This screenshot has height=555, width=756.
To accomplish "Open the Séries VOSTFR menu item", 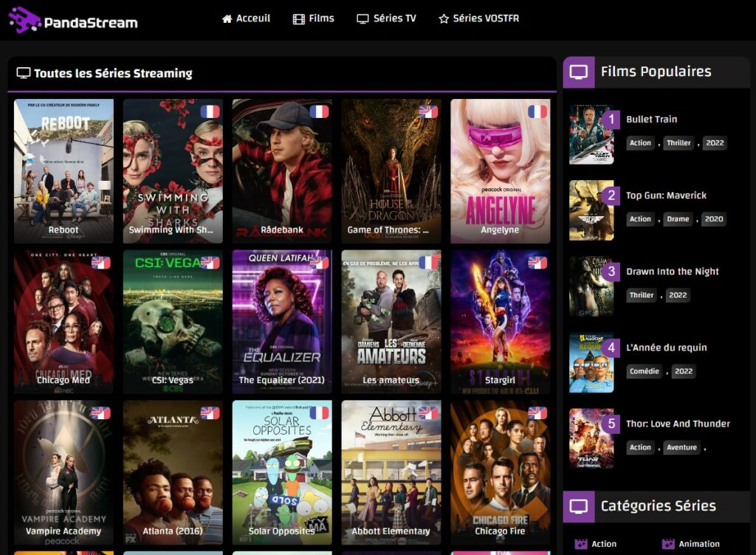I will 478,18.
